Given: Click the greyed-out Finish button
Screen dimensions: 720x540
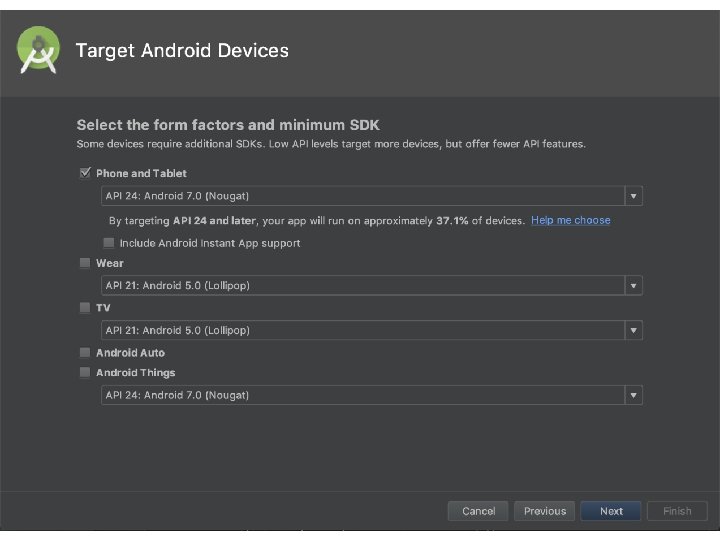Looking at the screenshot, I should point(677,511).
